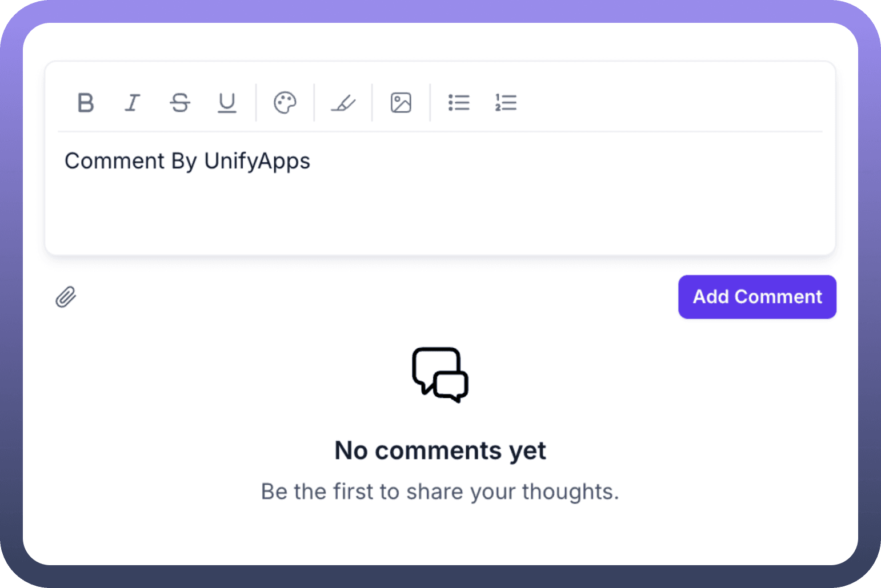Image resolution: width=881 pixels, height=588 pixels.
Task: Click 'Be the first to share your thoughts.'
Action: [440, 492]
